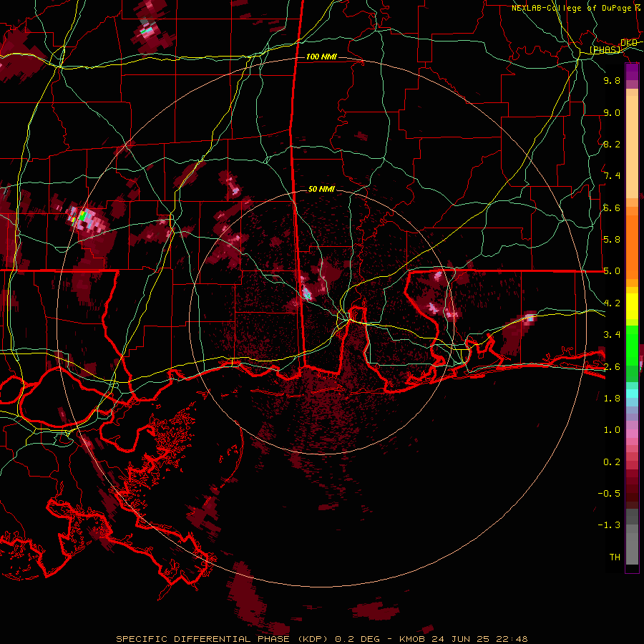The image size is (644, 644).
Task: Click the 3.4 scale value
Action: pyautogui.click(x=612, y=335)
